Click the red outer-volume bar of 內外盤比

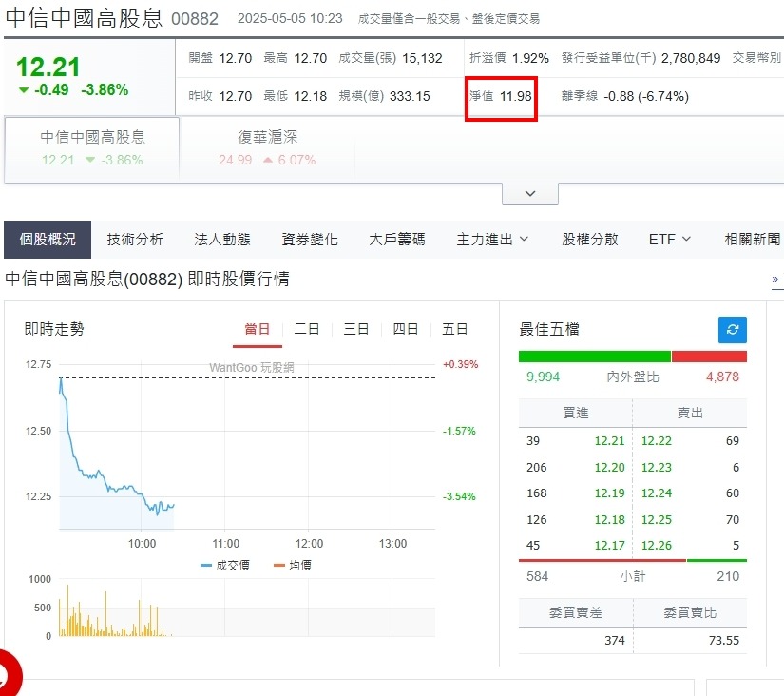(x=709, y=357)
